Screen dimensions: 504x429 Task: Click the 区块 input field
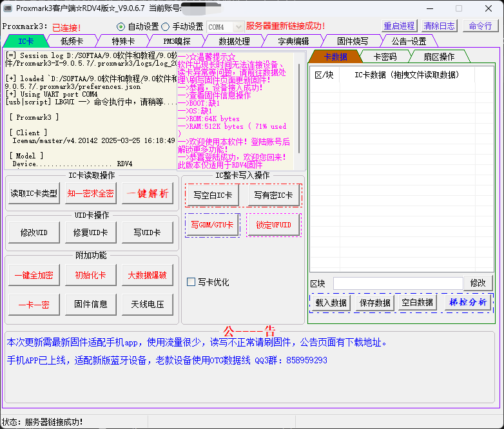tap(398, 283)
